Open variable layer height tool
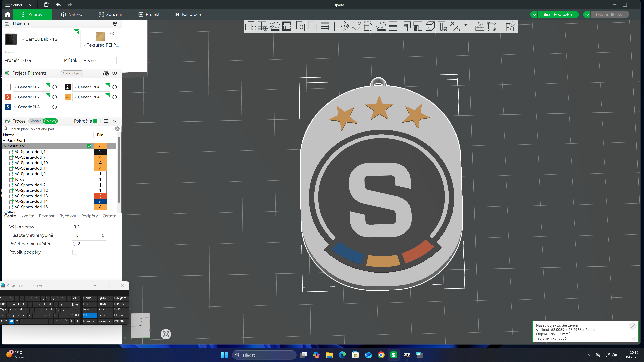Screen dimensions: 644x362 pos(325,26)
